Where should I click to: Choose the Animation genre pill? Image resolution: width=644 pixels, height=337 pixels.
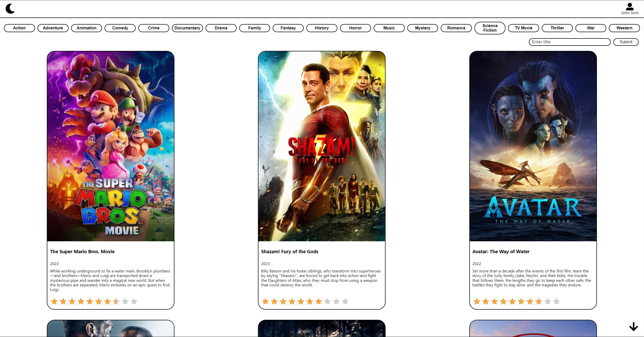pyautogui.click(x=87, y=28)
